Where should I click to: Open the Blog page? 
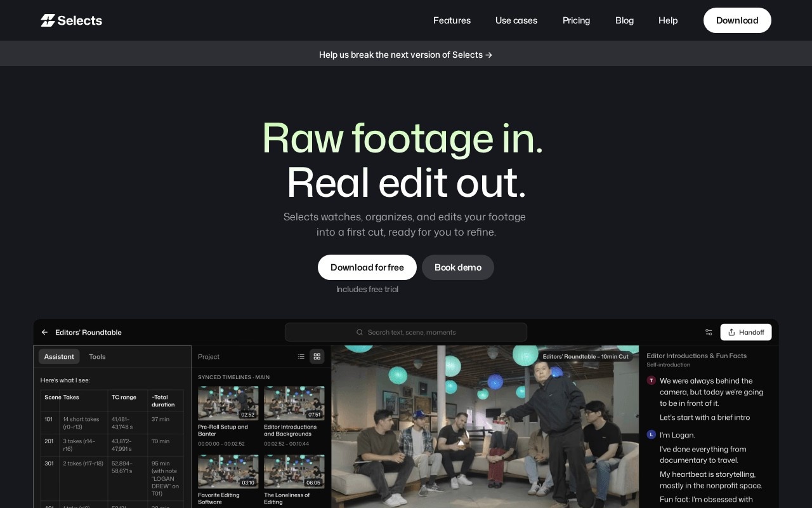click(624, 20)
